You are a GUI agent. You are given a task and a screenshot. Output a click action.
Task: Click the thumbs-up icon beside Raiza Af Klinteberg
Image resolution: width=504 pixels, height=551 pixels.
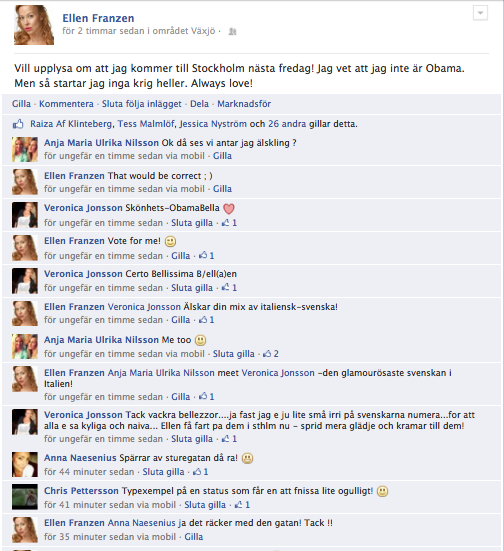(18, 124)
